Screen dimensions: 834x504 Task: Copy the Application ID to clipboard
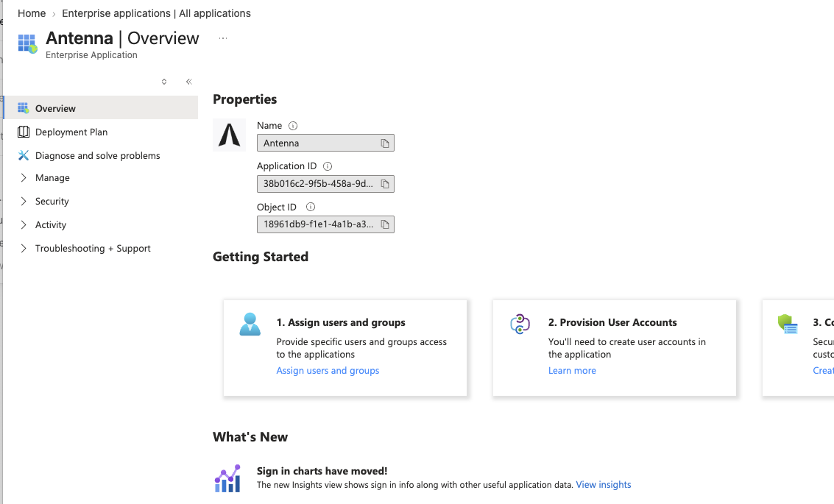384,184
